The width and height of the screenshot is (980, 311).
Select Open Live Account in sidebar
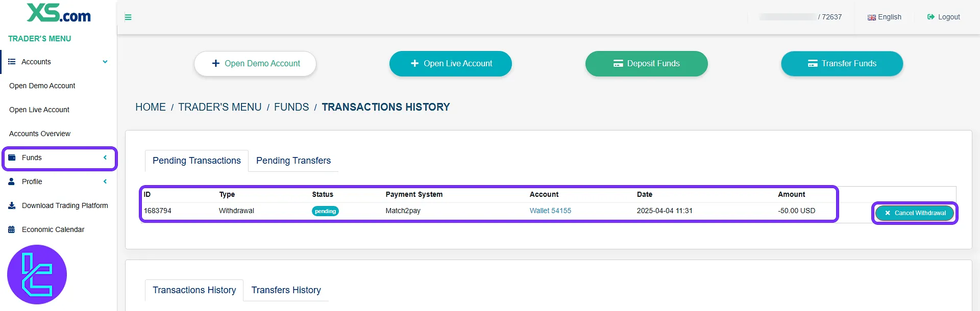[x=39, y=110]
